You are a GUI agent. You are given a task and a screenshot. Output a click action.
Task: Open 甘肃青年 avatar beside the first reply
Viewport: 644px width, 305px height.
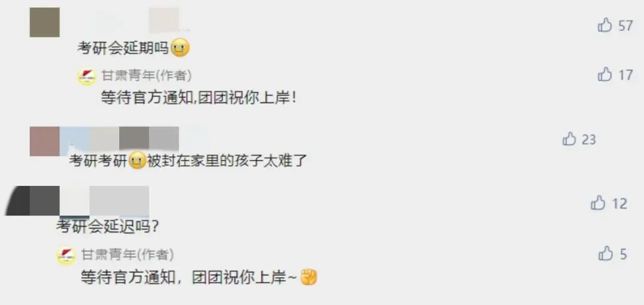[x=86, y=76]
